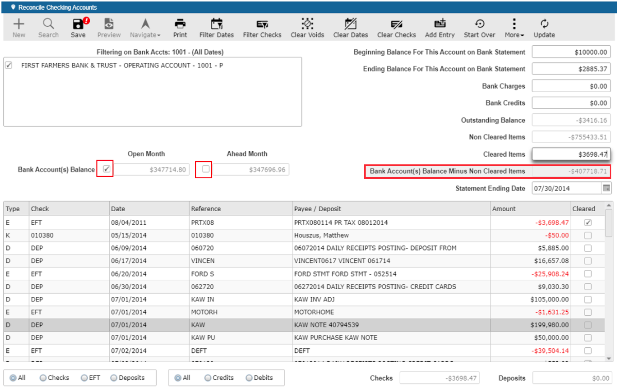Click the New toolbar icon
The width and height of the screenshot is (617, 391).
coord(18,28)
